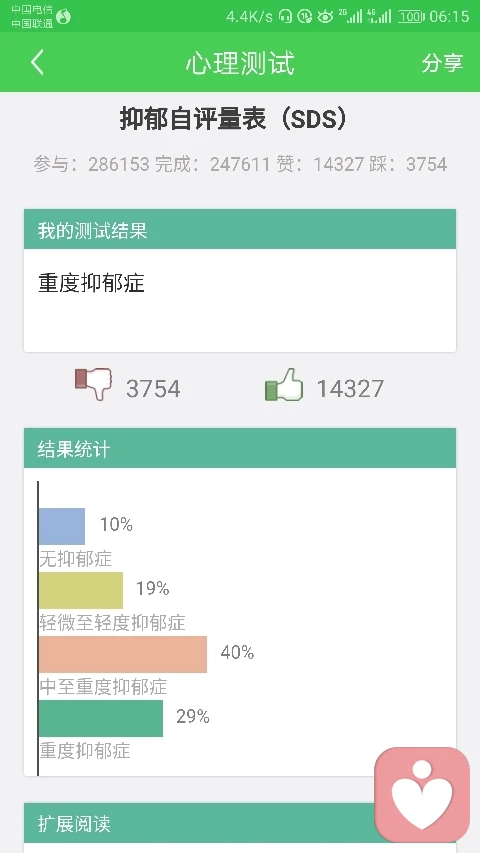Select the orange 40% bar
This screenshot has height=853, width=480.
tap(123, 654)
